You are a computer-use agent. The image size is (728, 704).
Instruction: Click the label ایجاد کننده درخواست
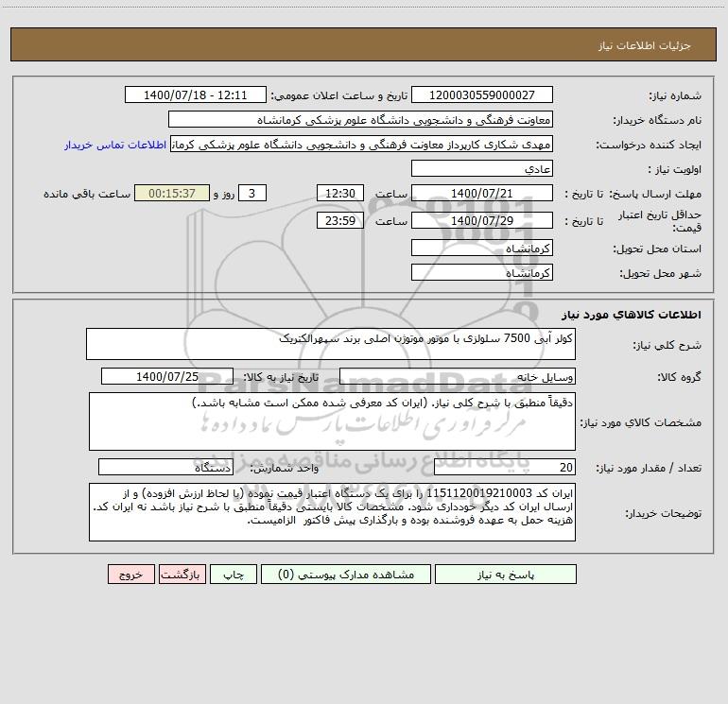coord(649,146)
